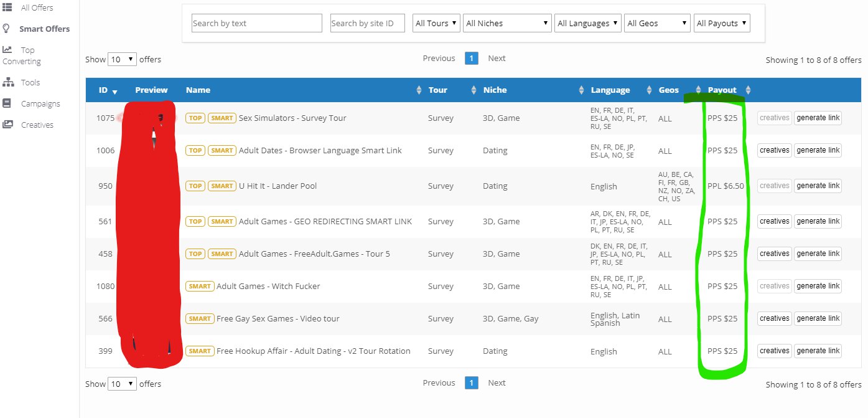Open bottom Show offers count dropdown
Screen dimensions: 868x418
coord(122,384)
